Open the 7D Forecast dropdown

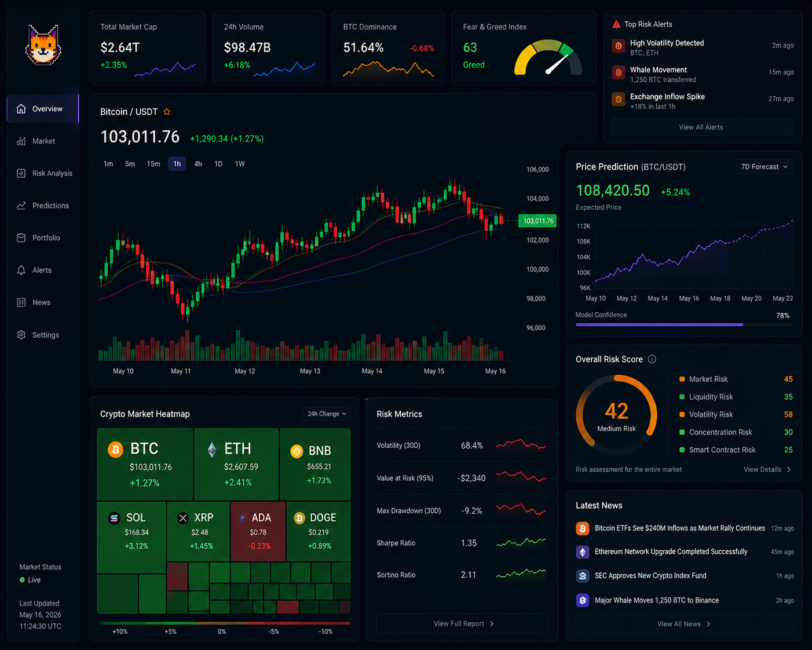(x=765, y=167)
